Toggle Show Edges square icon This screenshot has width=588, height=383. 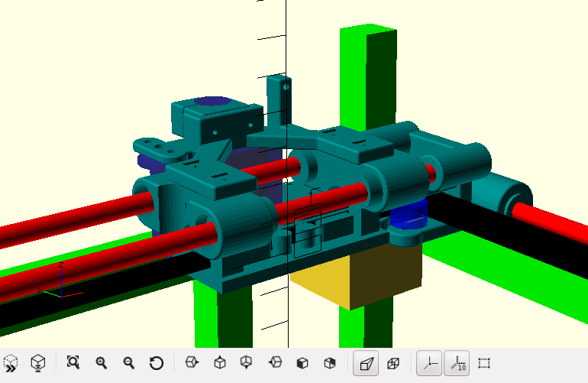tap(484, 363)
